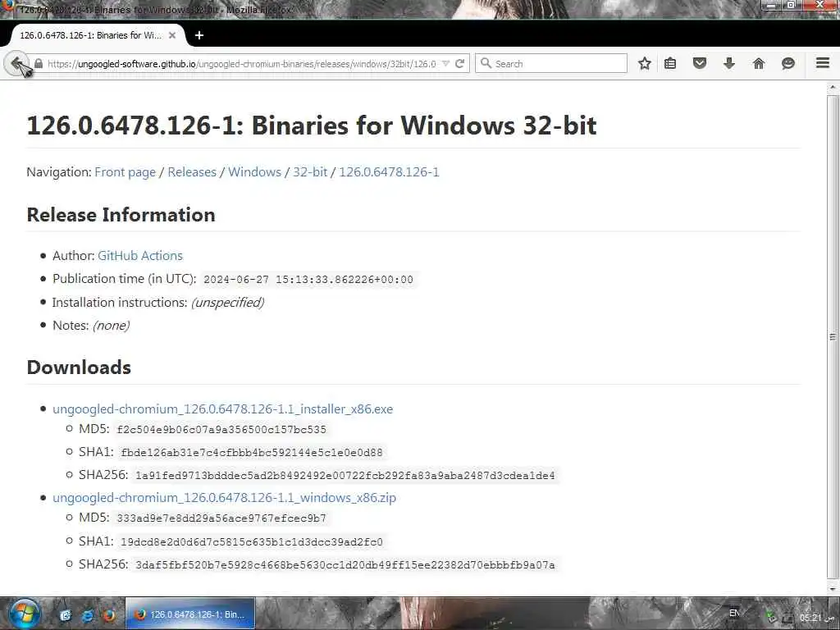Open the Firefox hamburger menu
This screenshot has height=630, width=840.
click(823, 62)
